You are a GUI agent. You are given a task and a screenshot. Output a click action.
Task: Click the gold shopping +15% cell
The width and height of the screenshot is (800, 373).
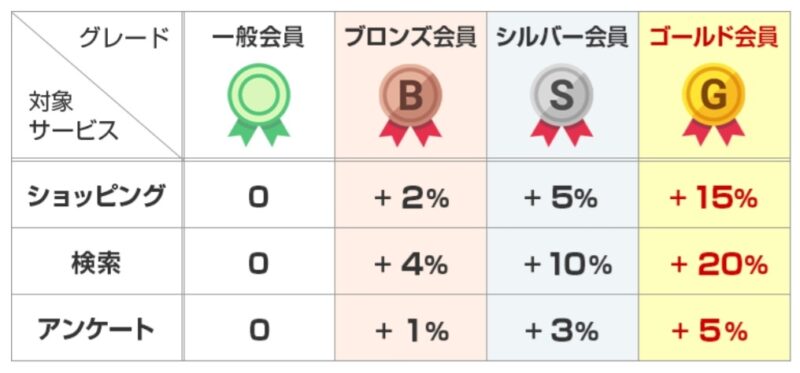[x=713, y=198]
